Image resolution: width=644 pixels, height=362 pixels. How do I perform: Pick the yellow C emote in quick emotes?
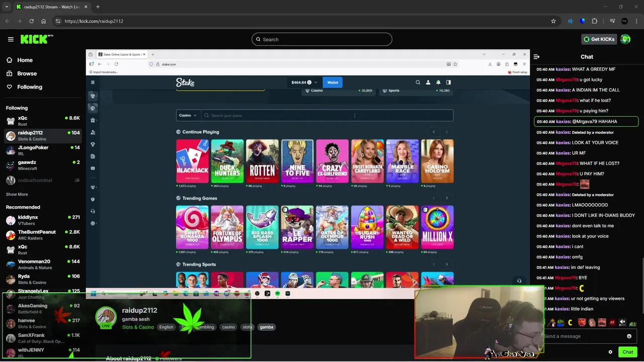570,323
